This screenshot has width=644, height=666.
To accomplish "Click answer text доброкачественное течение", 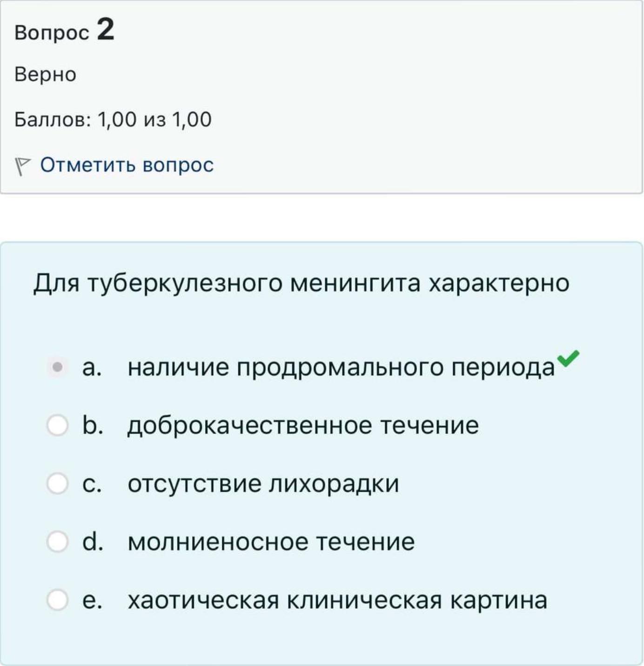I will click(303, 426).
